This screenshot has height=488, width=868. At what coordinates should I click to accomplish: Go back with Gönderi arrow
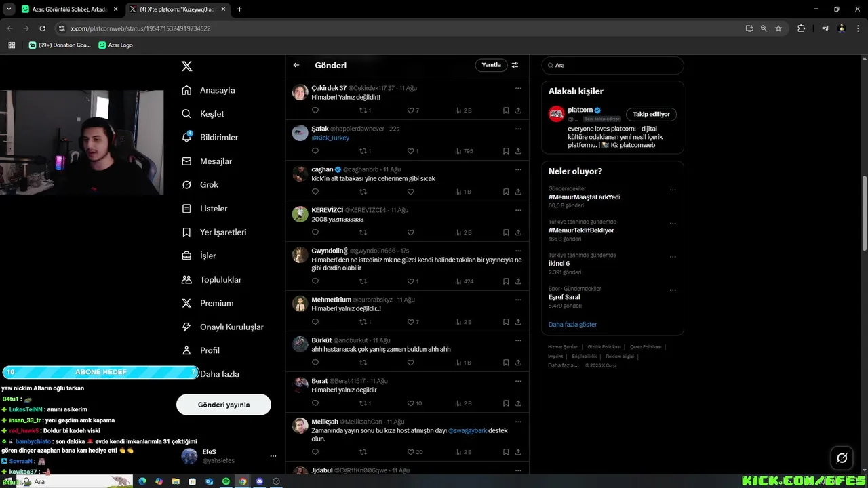click(x=296, y=66)
